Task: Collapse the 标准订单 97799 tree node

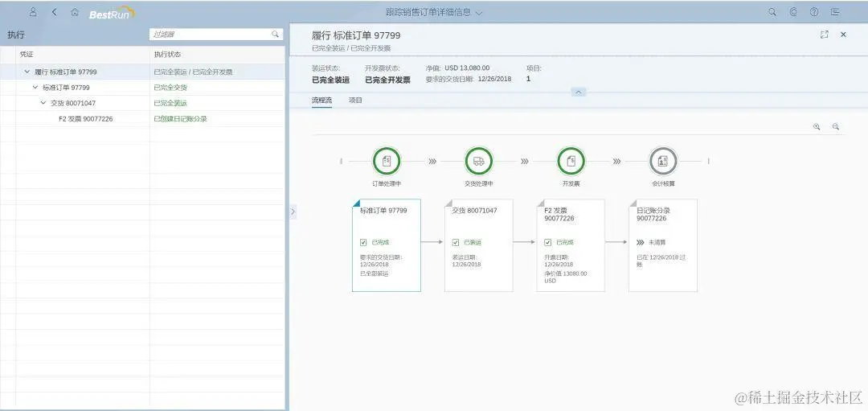Action: tap(35, 88)
